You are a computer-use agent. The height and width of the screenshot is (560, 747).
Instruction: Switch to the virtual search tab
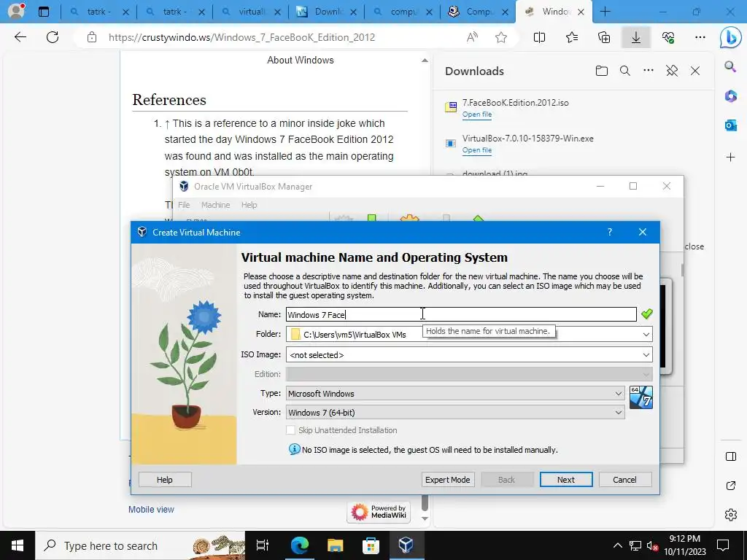pyautogui.click(x=251, y=12)
